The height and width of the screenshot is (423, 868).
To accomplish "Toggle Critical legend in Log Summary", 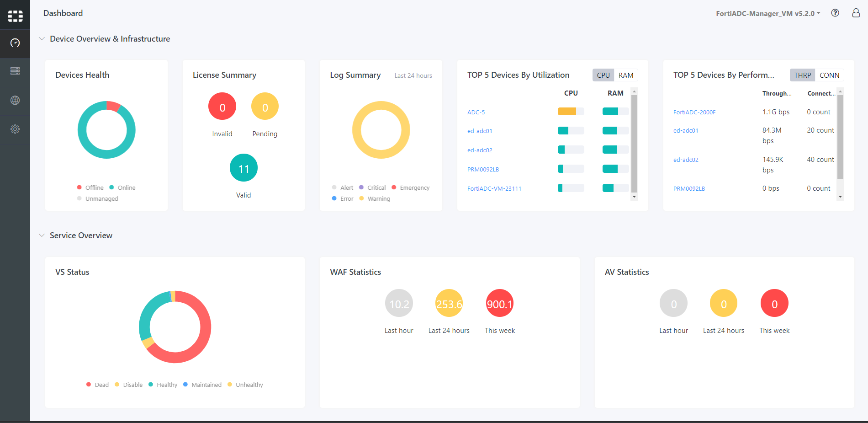I will click(372, 187).
